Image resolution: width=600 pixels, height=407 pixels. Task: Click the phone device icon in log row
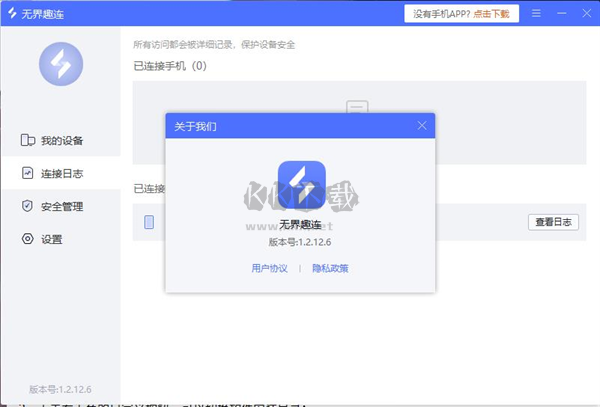[149, 222]
